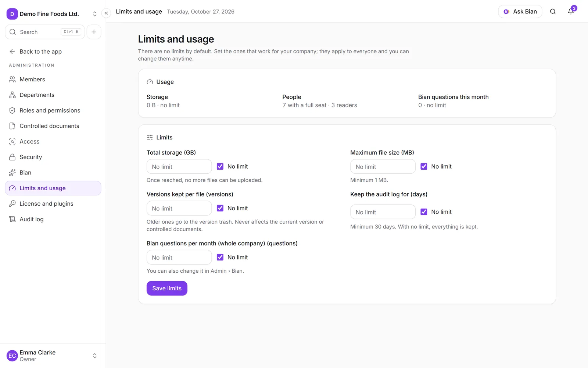Image resolution: width=588 pixels, height=368 pixels.
Task: Click the sidebar Search box
Action: 45,32
